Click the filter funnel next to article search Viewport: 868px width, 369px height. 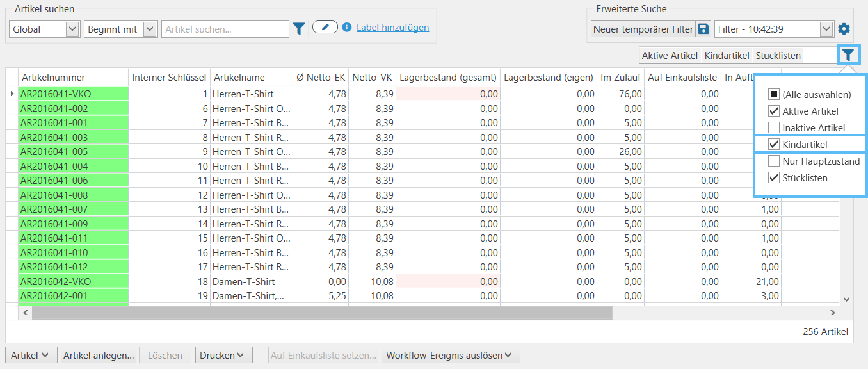pos(299,28)
